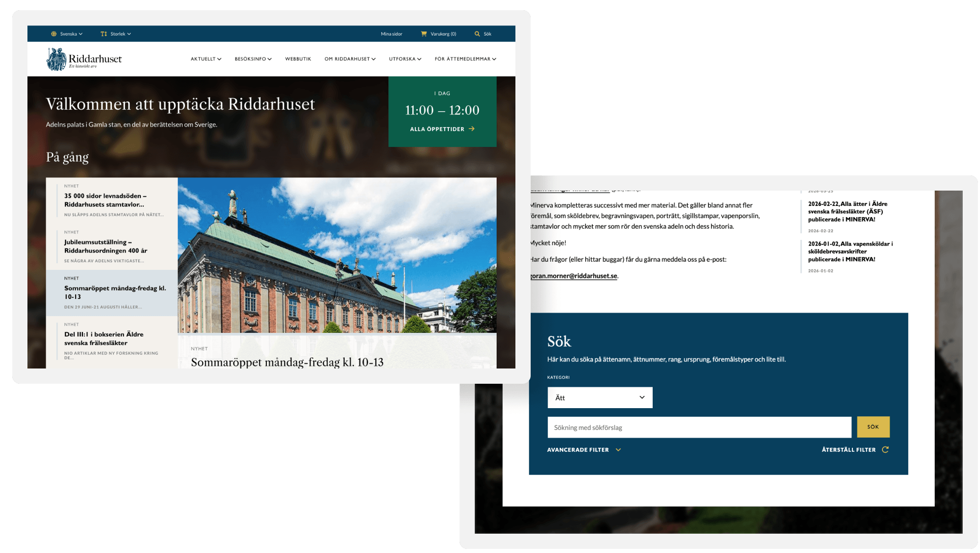Click the Välkommen att upptäcka Riddarhuset heading

180,104
